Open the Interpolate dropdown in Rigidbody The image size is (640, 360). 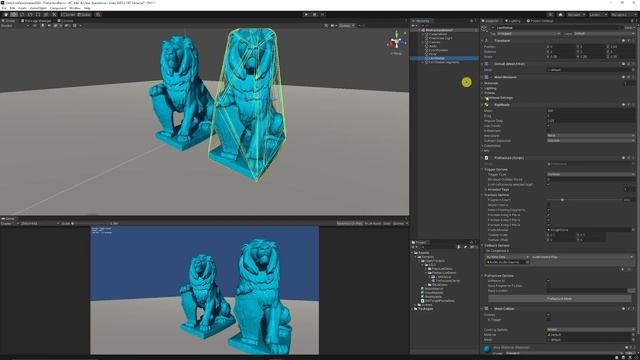point(591,136)
